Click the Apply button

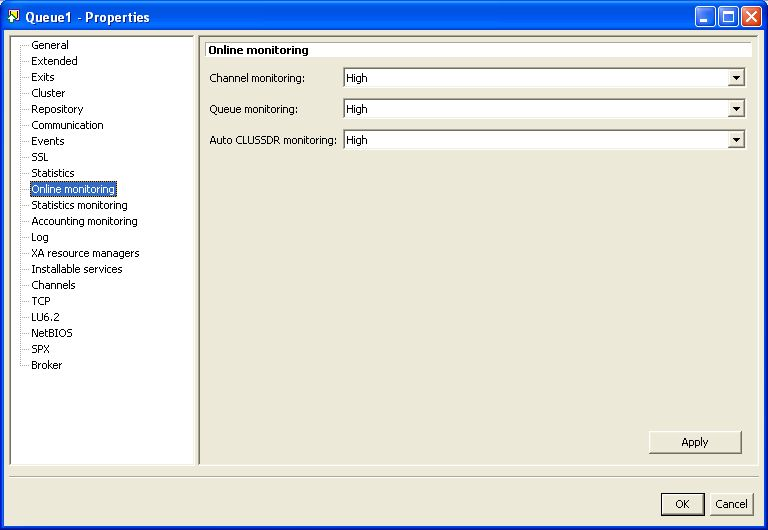[x=695, y=442]
